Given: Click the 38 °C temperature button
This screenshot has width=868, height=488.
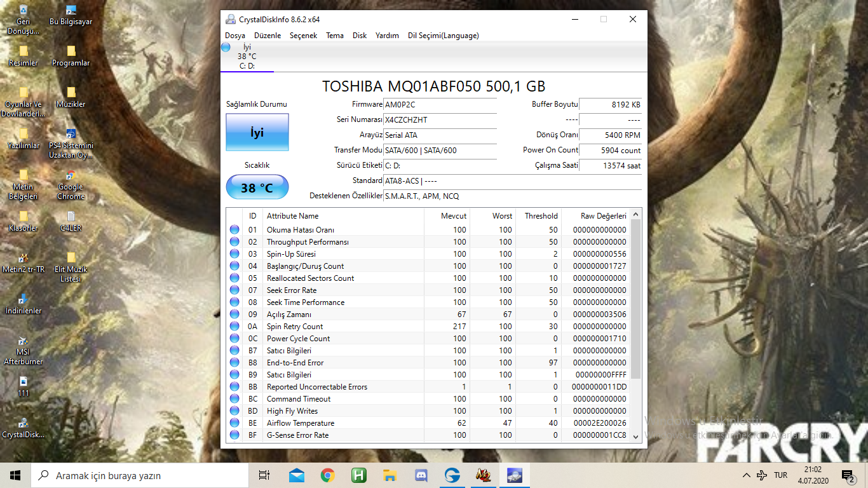Looking at the screenshot, I should click(257, 187).
